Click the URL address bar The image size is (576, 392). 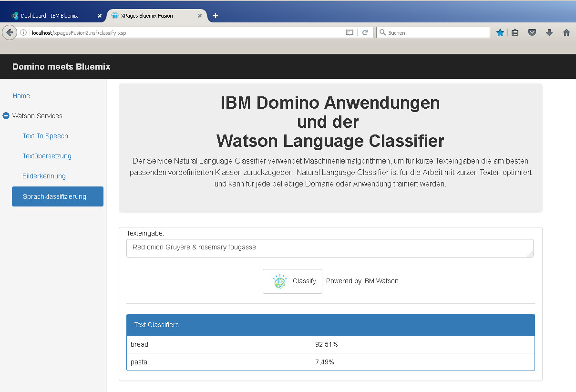click(185, 32)
